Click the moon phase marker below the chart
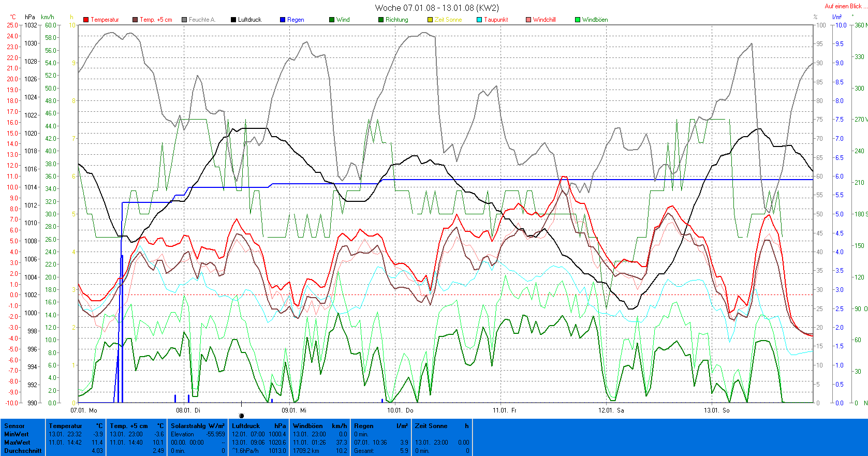This screenshot has width=868, height=456. click(x=241, y=416)
